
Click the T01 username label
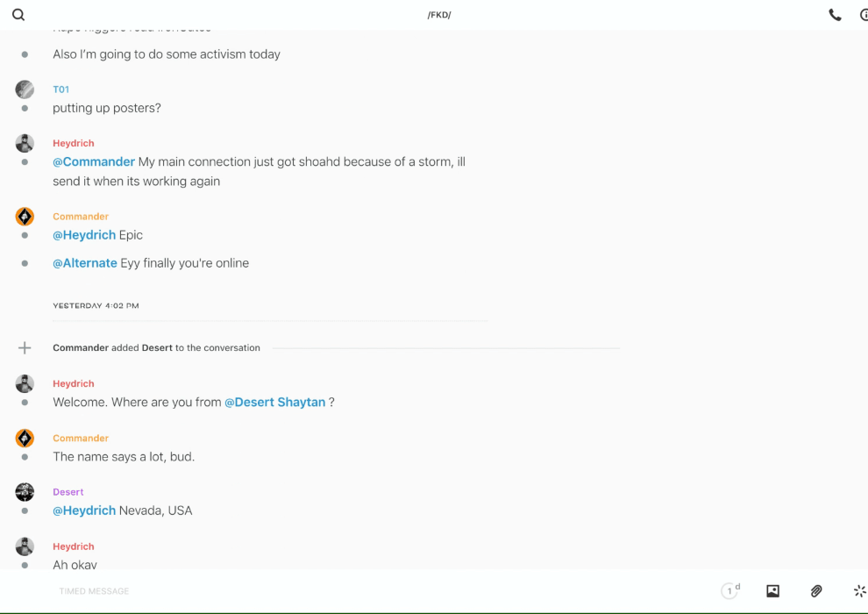pyautogui.click(x=60, y=89)
